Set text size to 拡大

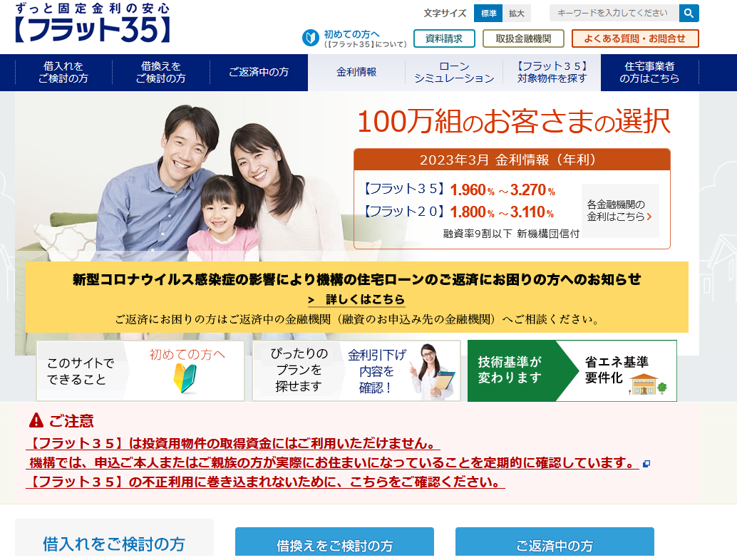[517, 13]
